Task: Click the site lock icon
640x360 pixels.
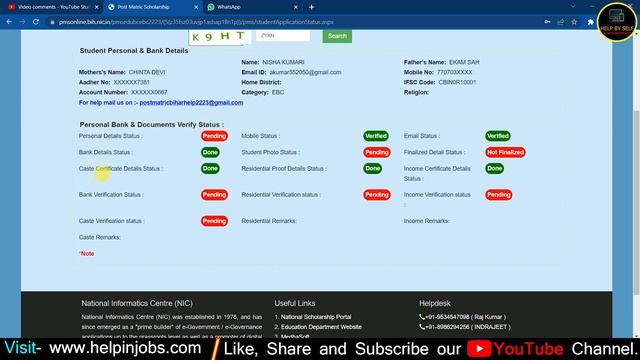Action: (x=52, y=22)
